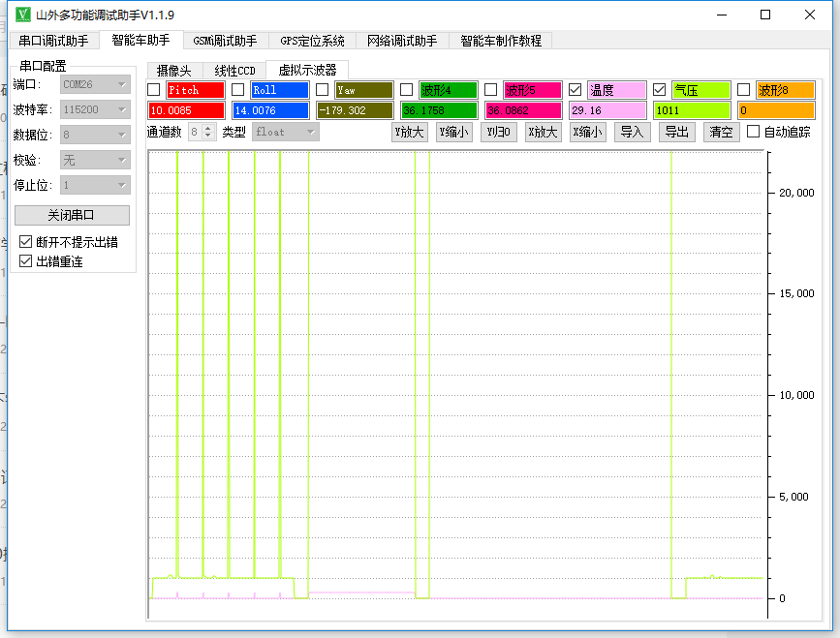The width and height of the screenshot is (840, 638).
Task: Enable the Pitch channel checkbox
Action: 154,90
